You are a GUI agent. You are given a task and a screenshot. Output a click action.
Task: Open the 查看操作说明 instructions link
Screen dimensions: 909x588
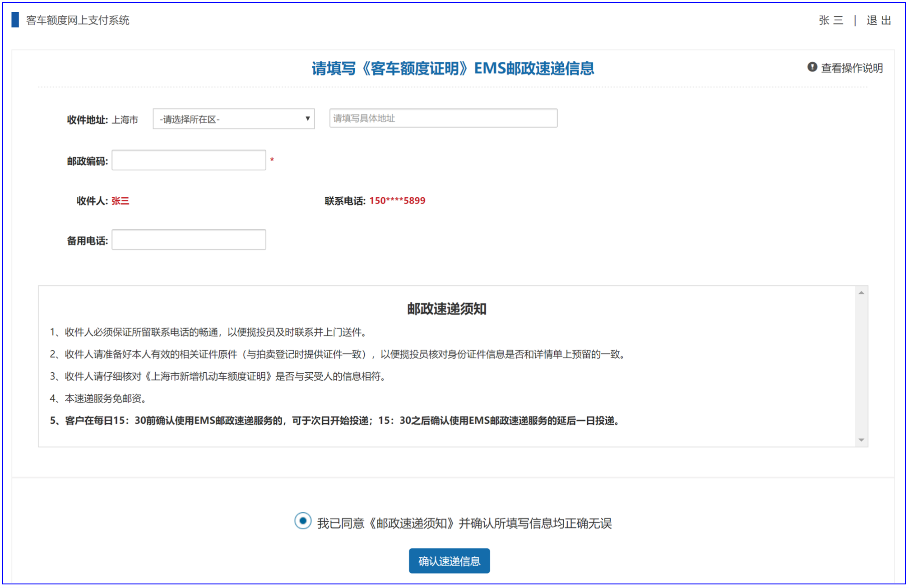851,68
